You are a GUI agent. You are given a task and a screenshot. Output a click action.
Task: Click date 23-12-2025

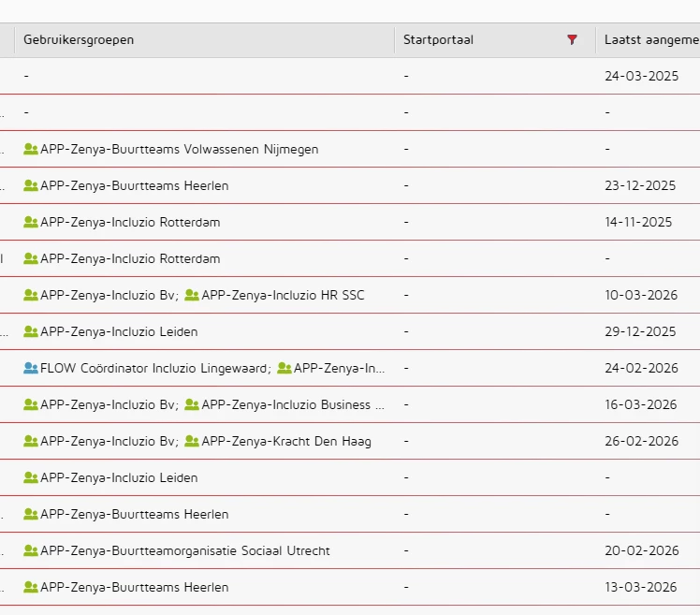(x=640, y=185)
